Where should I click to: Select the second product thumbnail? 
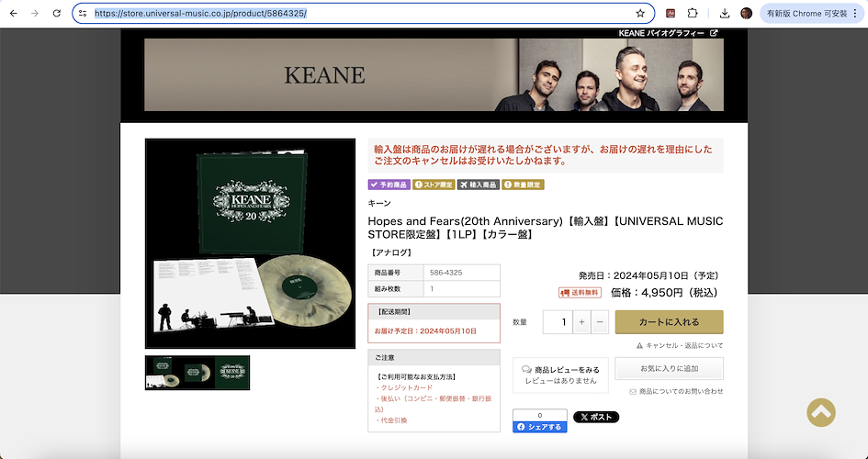(197, 373)
